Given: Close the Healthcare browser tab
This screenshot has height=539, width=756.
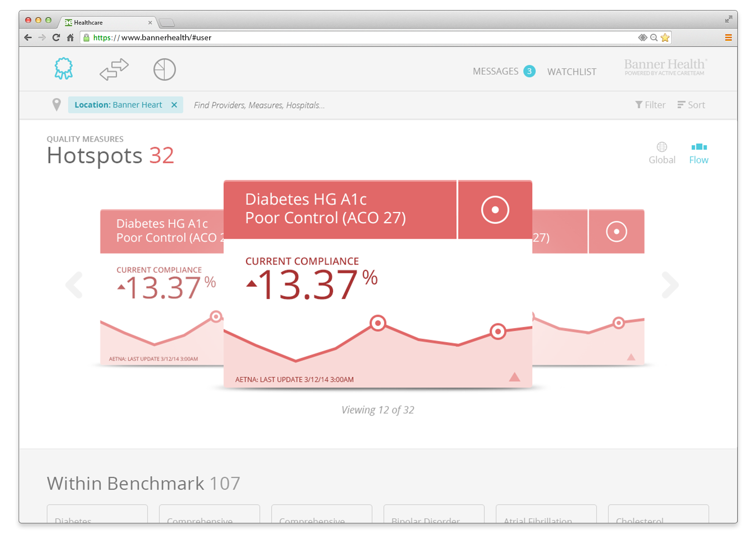Looking at the screenshot, I should click(150, 23).
